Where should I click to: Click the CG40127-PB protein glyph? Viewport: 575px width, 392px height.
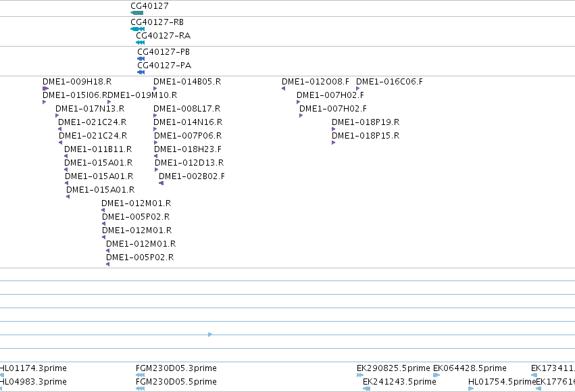tap(141, 59)
